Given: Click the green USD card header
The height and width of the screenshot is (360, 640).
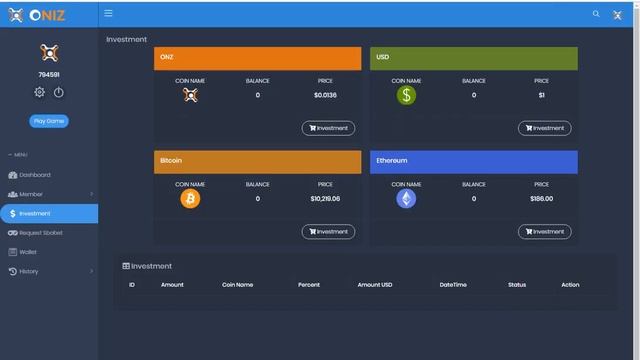Looking at the screenshot, I should tap(474, 58).
